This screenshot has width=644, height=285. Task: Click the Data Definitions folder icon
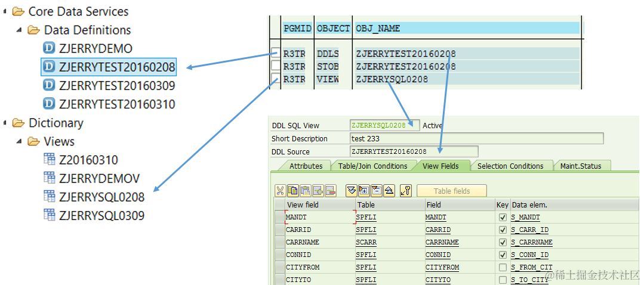33,30
